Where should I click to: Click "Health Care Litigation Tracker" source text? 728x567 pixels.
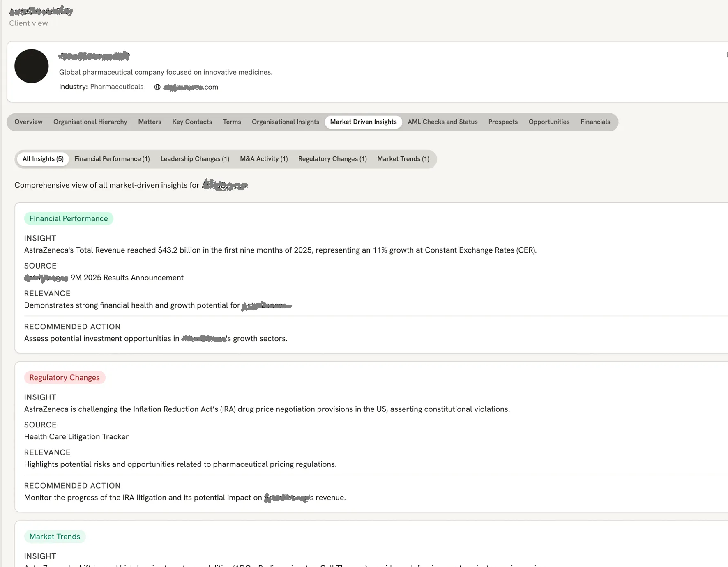tap(76, 436)
